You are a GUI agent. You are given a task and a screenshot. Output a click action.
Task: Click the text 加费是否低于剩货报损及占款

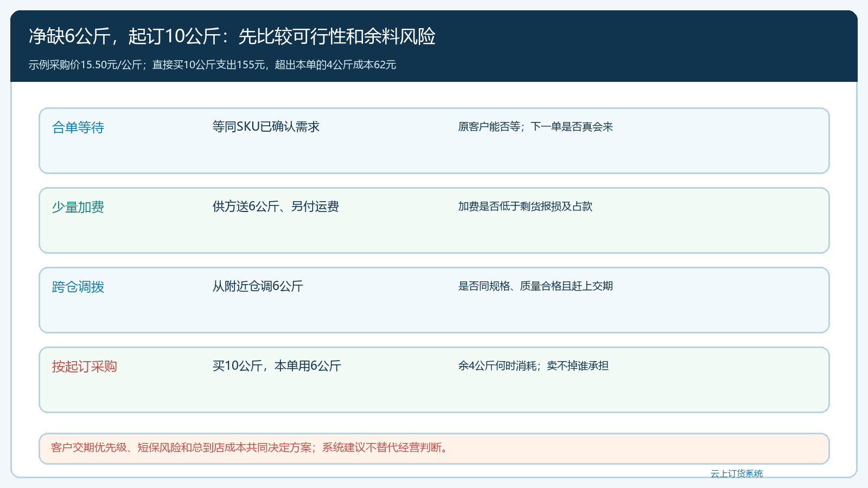525,206
